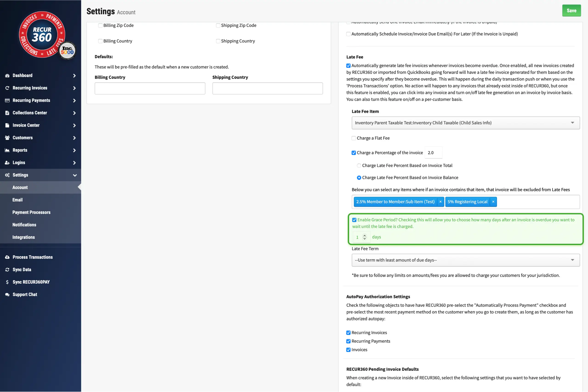Click the green Save button
The height and width of the screenshot is (392, 588).
click(571, 11)
